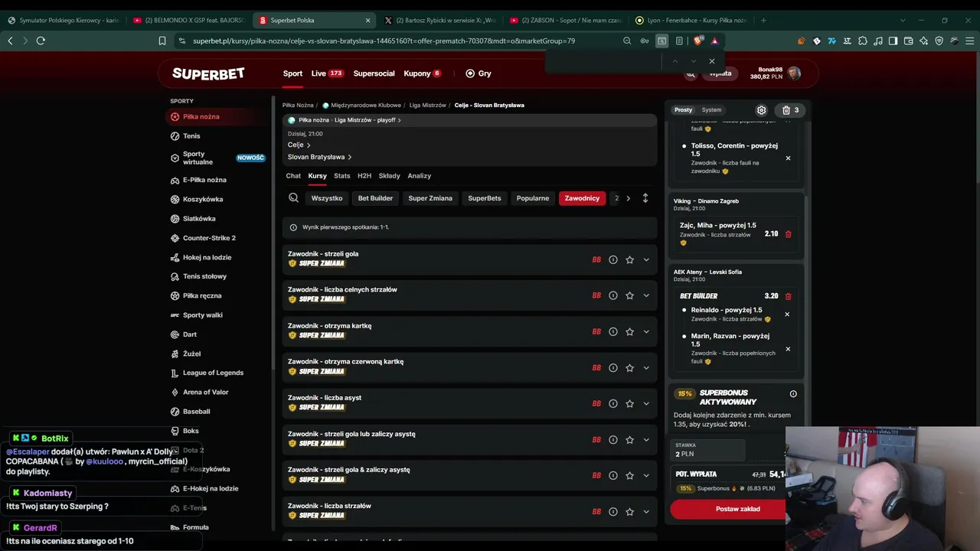Expand the 'Zawodnik - liczba strzałów' market

646,511
